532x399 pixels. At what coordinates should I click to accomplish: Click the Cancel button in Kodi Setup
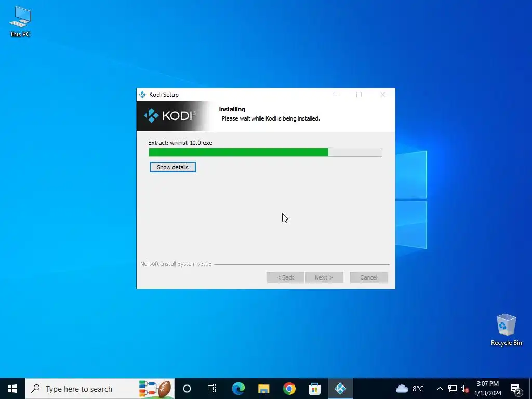click(x=369, y=277)
